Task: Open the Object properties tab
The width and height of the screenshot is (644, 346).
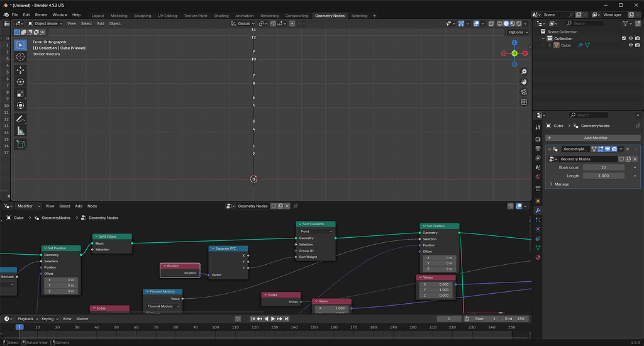Action: 538,201
